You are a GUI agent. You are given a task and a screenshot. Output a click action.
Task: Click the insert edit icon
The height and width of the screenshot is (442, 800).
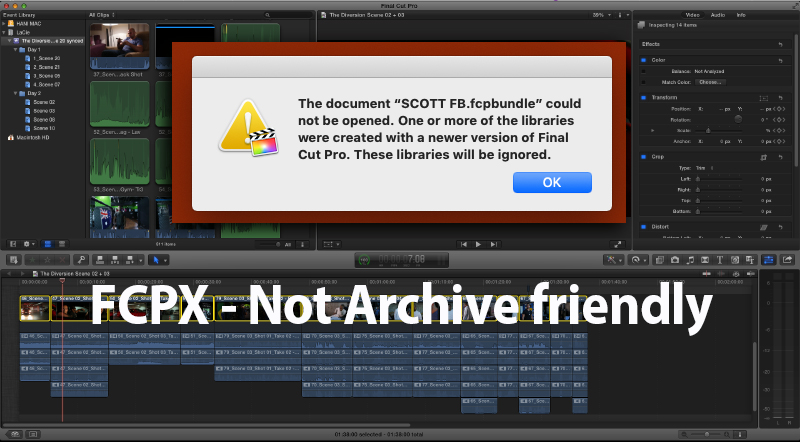(x=115, y=260)
